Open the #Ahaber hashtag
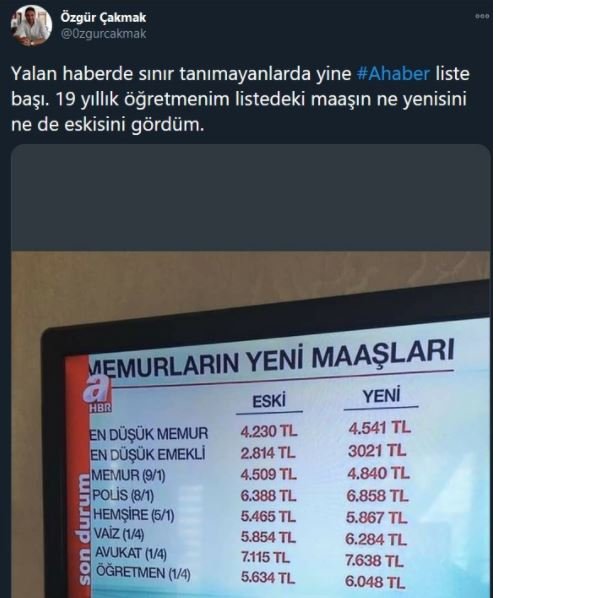 pos(393,73)
